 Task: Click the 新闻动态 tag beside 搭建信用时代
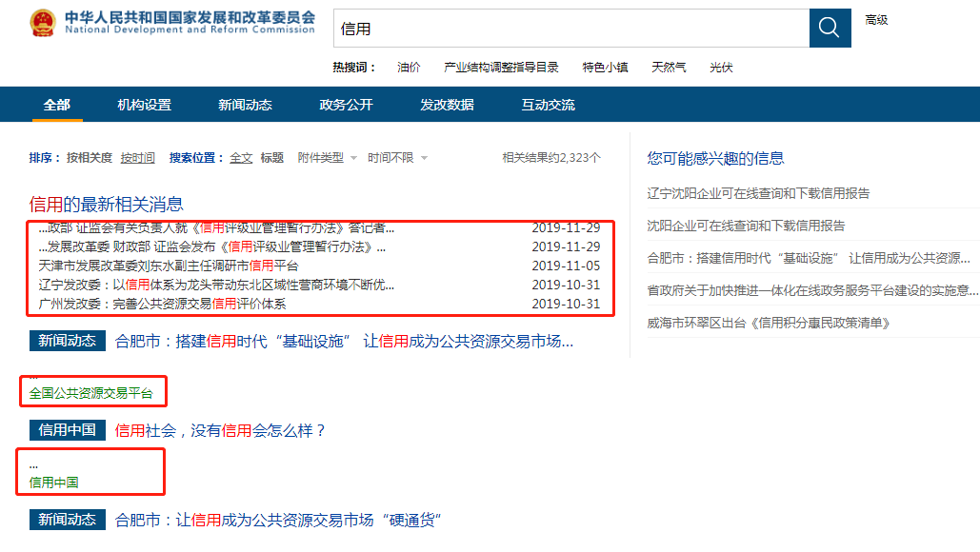[x=68, y=341]
